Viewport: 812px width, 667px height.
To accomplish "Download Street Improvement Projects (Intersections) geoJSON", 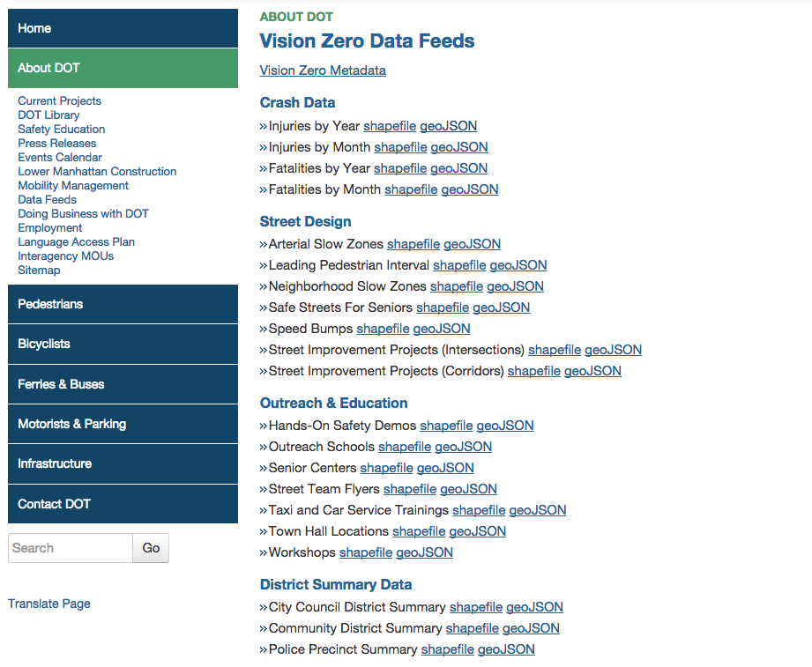I will pyautogui.click(x=613, y=350).
